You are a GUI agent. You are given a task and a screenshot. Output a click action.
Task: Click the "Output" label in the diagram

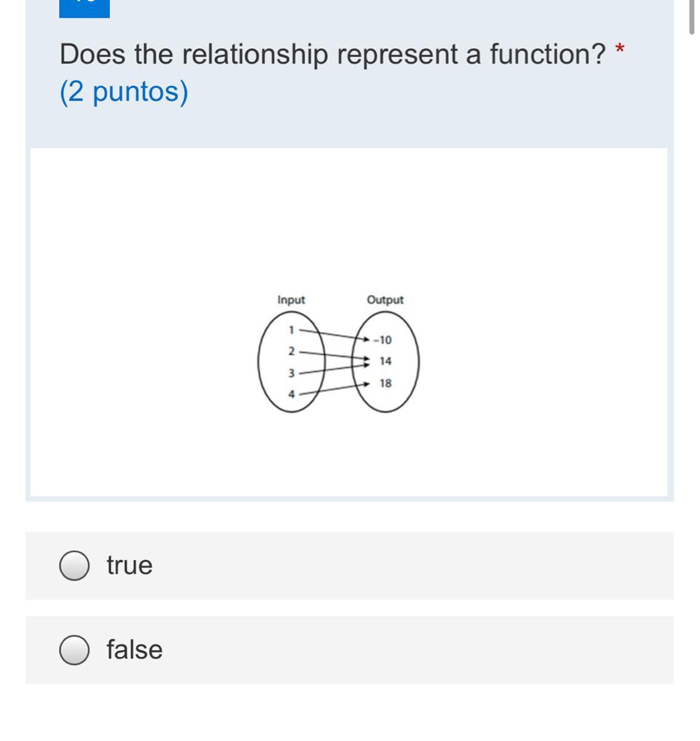pos(385,300)
